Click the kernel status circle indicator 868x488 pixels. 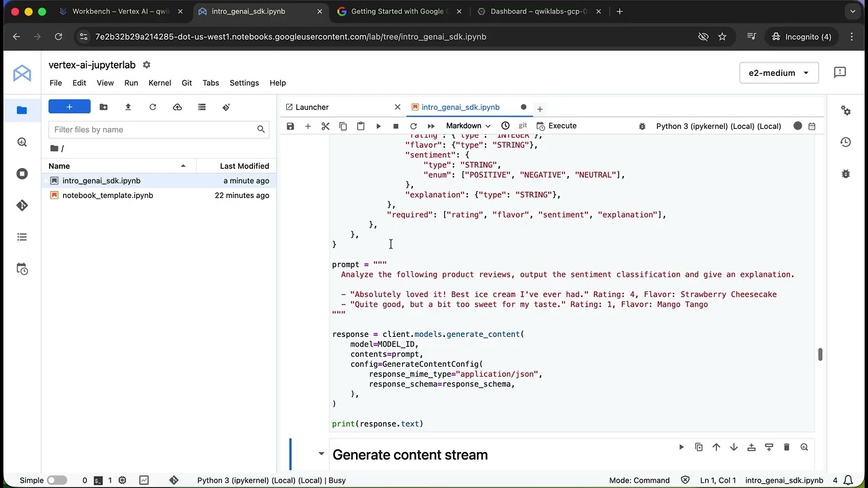[x=797, y=126]
